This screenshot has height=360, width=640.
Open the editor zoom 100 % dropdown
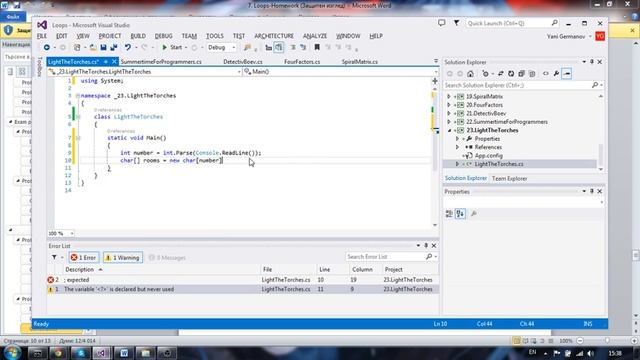61,233
